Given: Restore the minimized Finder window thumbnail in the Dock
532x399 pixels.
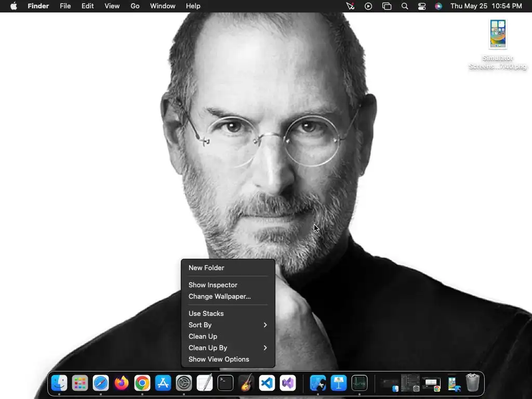Looking at the screenshot, I should (389, 385).
